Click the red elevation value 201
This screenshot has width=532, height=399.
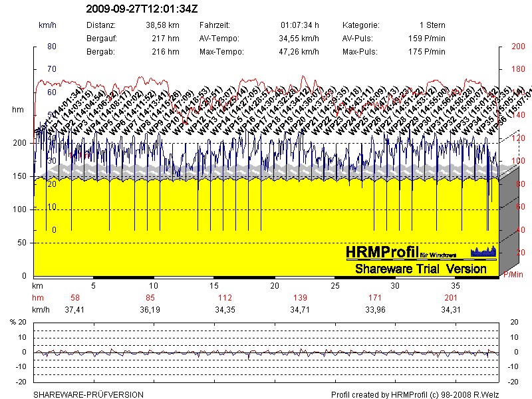tap(451, 297)
